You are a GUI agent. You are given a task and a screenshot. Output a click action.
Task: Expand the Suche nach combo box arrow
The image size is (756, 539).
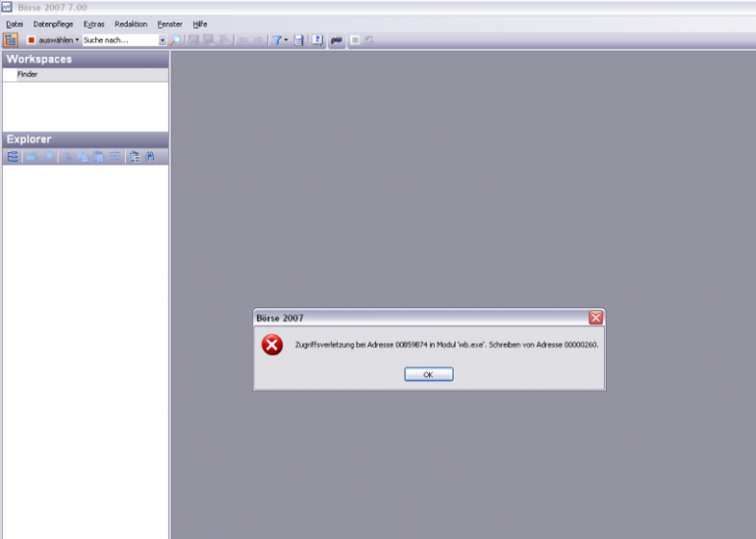pyautogui.click(x=162, y=40)
